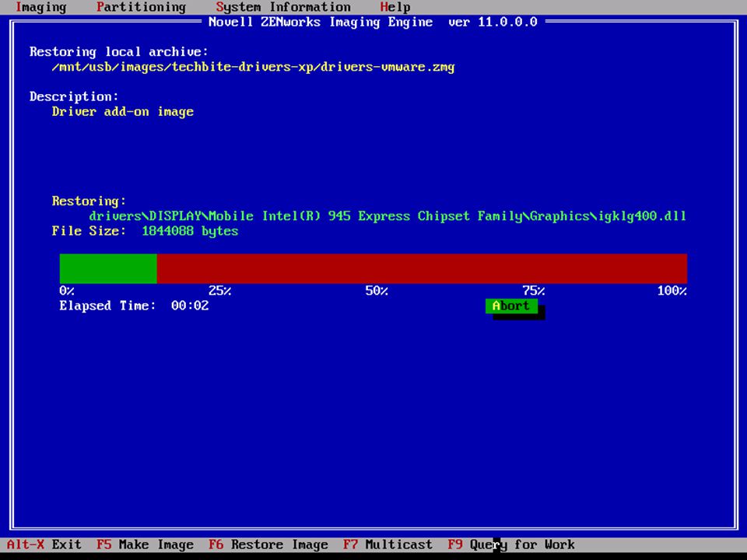This screenshot has height=560, width=747.
Task: Click the 'Elapsed Time:' label
Action: [x=107, y=306]
